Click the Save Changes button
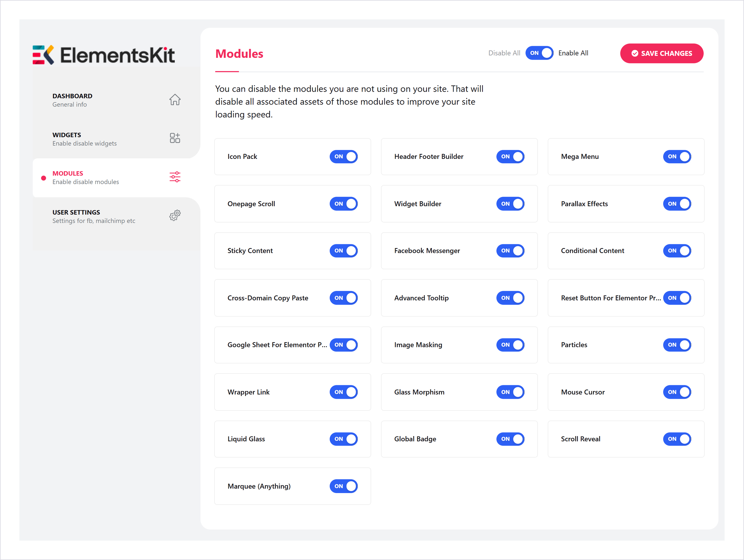 coord(661,53)
